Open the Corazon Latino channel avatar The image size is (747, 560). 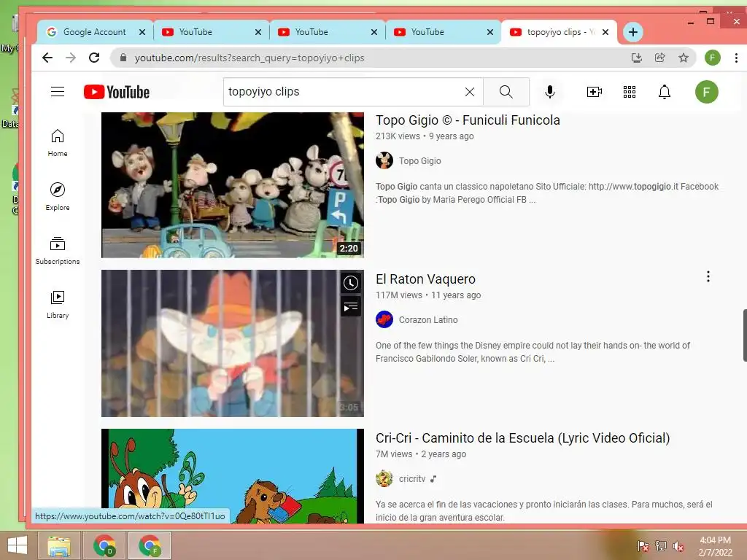(x=384, y=319)
